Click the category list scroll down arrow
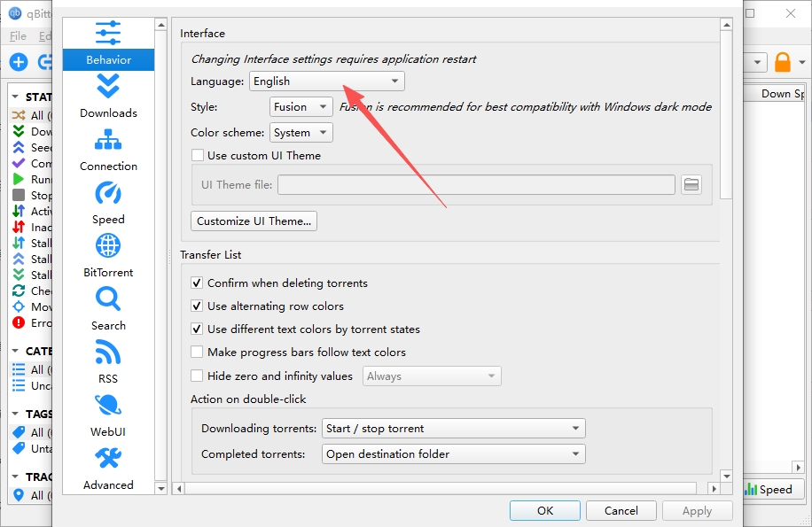Image resolution: width=812 pixels, height=527 pixels. (x=161, y=488)
